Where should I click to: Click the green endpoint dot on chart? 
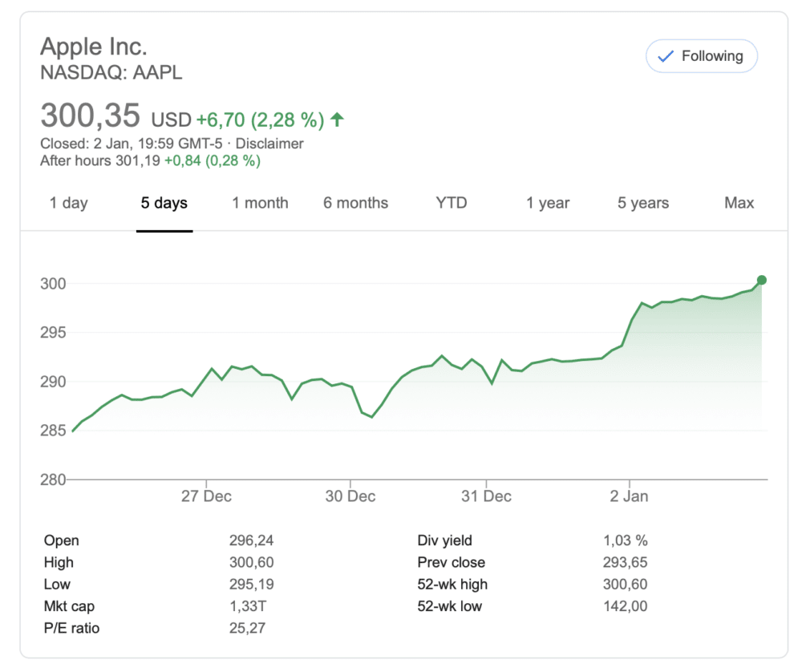tap(762, 280)
